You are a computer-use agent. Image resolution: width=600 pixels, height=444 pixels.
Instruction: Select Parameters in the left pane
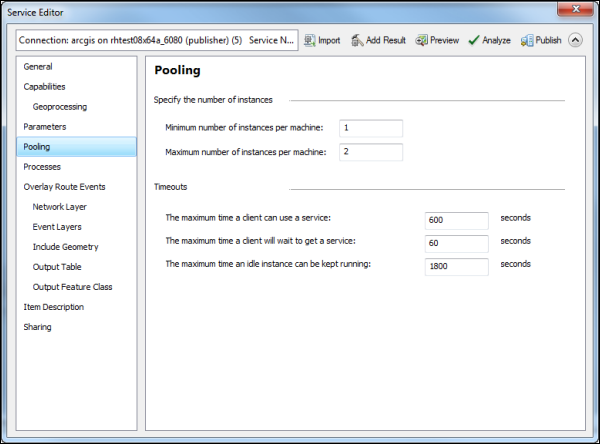click(x=45, y=127)
